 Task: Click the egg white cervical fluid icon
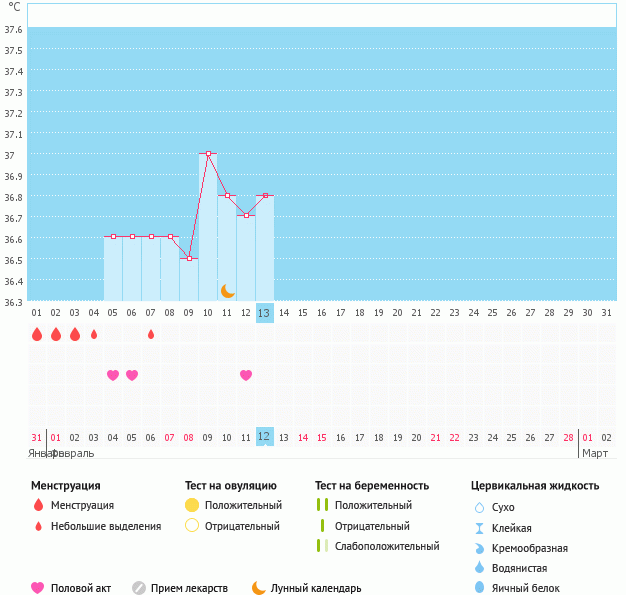click(479, 588)
